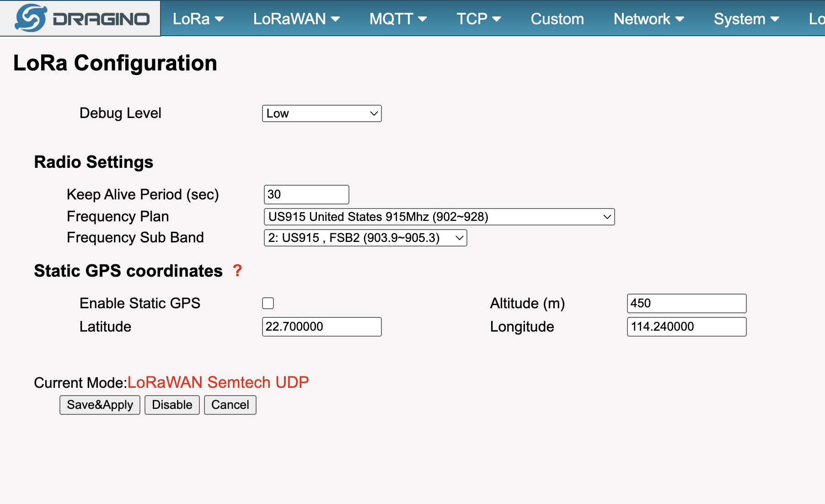Click the Radio Settings heading
The height and width of the screenshot is (504, 825).
coord(94,162)
